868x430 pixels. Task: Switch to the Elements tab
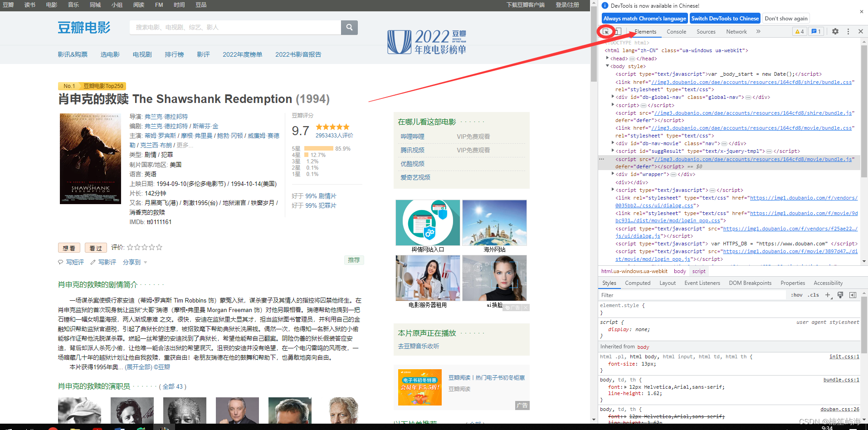click(x=645, y=32)
